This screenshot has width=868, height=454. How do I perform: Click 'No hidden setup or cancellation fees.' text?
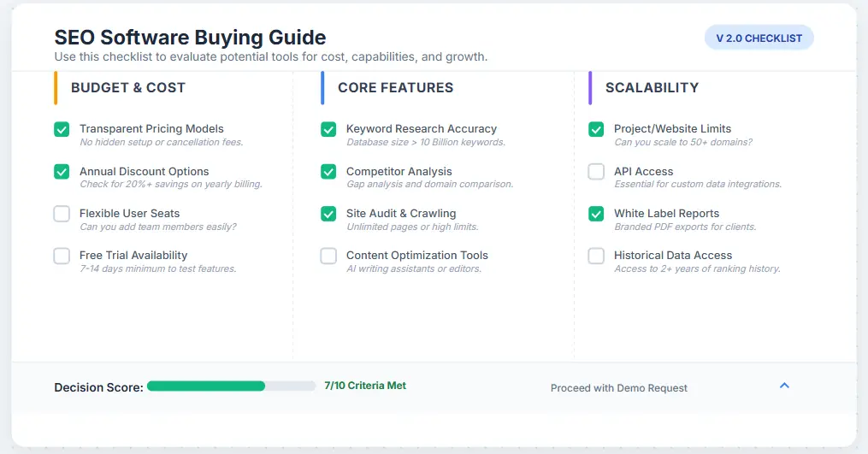(x=161, y=142)
